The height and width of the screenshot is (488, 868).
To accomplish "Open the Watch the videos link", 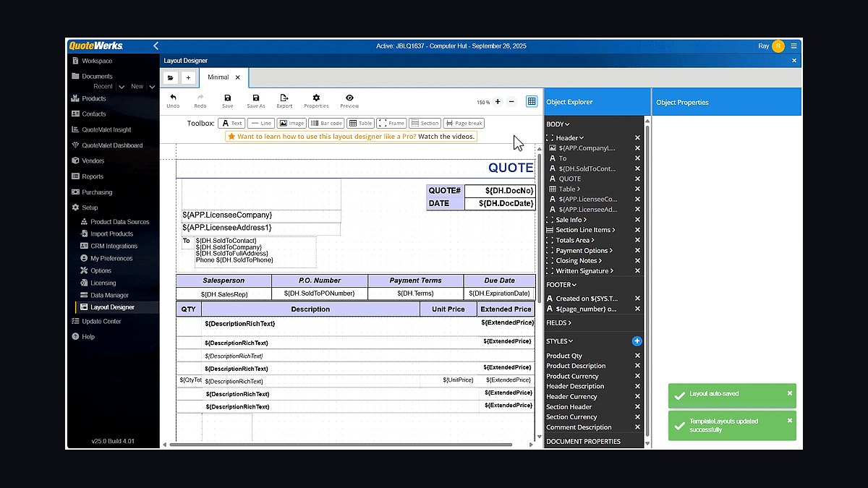I will (446, 136).
